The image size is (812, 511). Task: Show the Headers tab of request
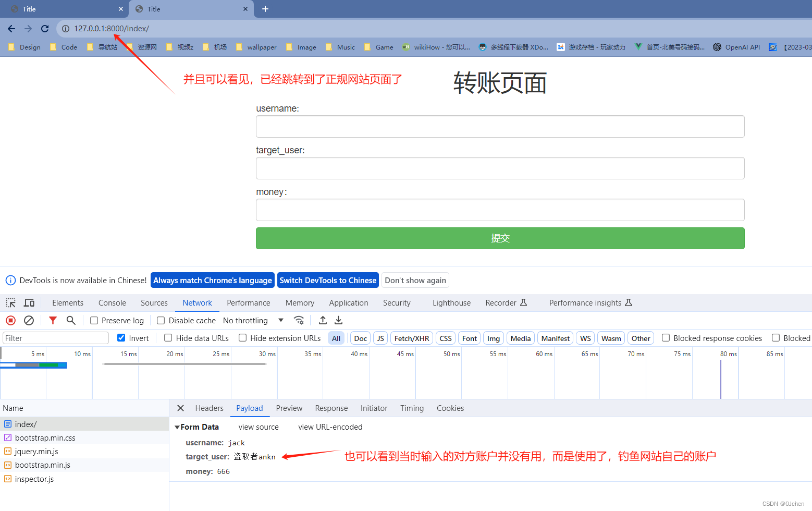pos(209,408)
